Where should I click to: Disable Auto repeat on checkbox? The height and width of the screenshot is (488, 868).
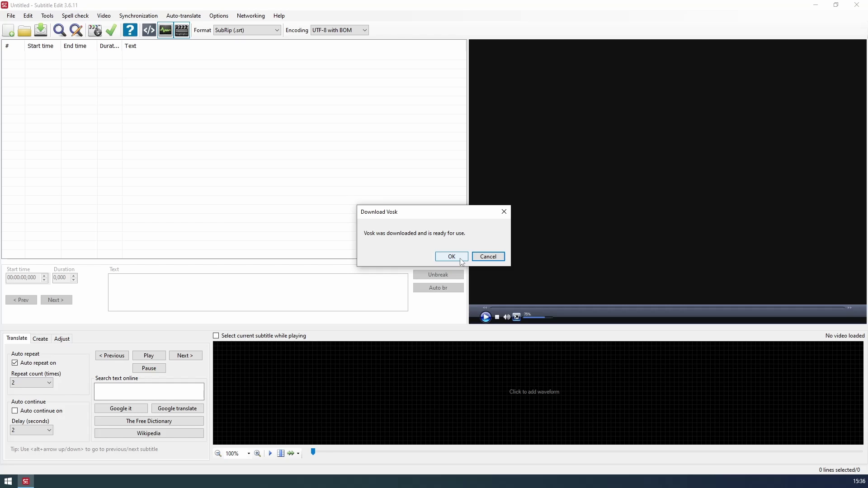(15, 363)
